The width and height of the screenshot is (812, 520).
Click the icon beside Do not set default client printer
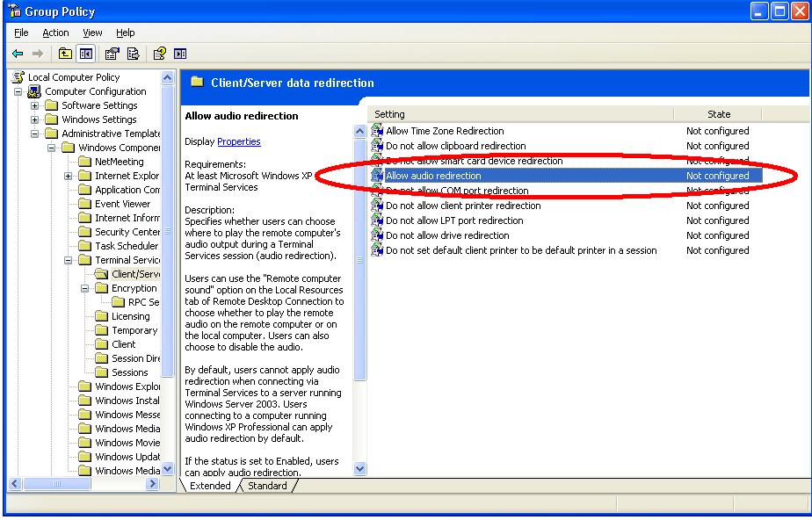[377, 250]
